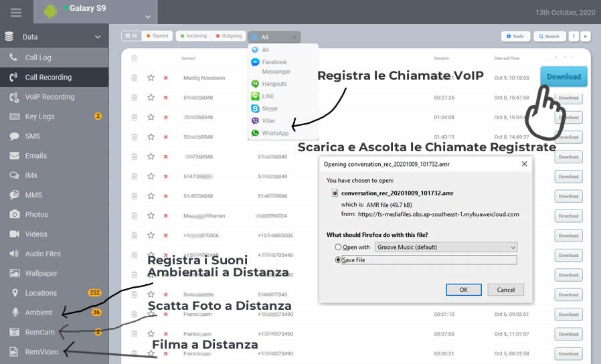Image resolution: width=601 pixels, height=364 pixels.
Task: Confirm dialog with OK
Action: click(x=463, y=290)
